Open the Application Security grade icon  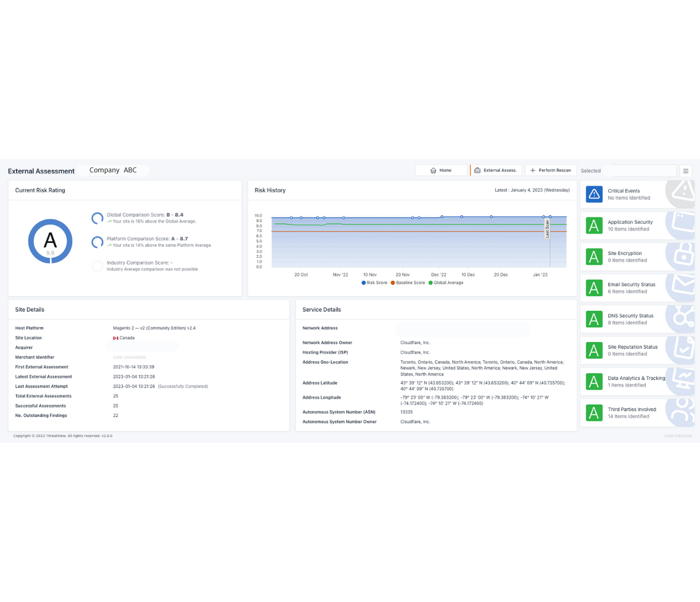(594, 225)
